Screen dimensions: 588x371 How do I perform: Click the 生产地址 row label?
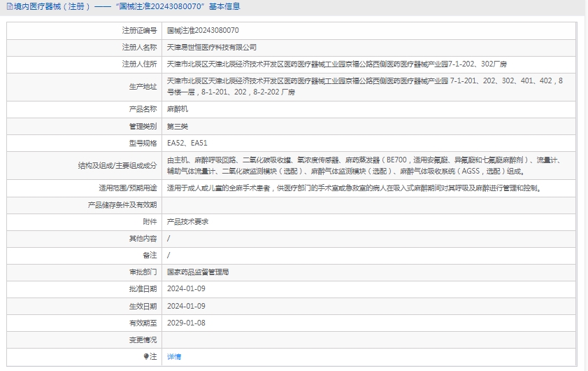point(143,87)
